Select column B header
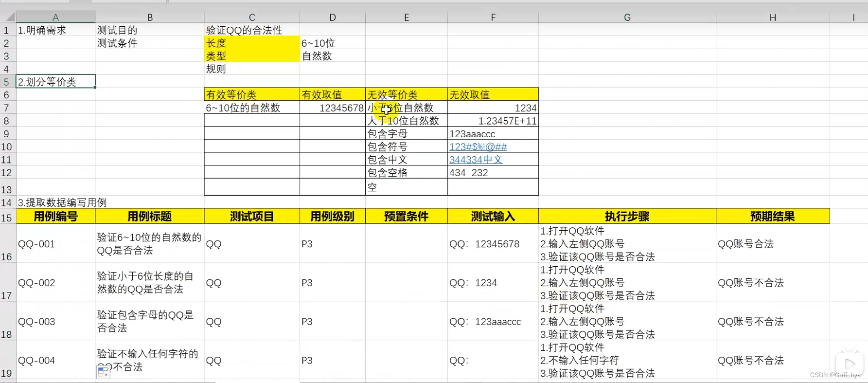 point(150,17)
